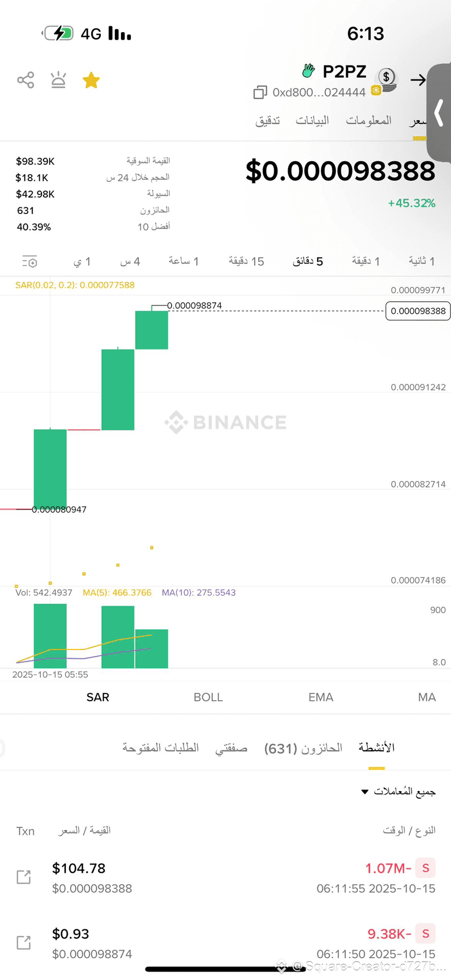This screenshot has height=980, width=451.
Task: Enable the EMA indicator
Action: [321, 697]
